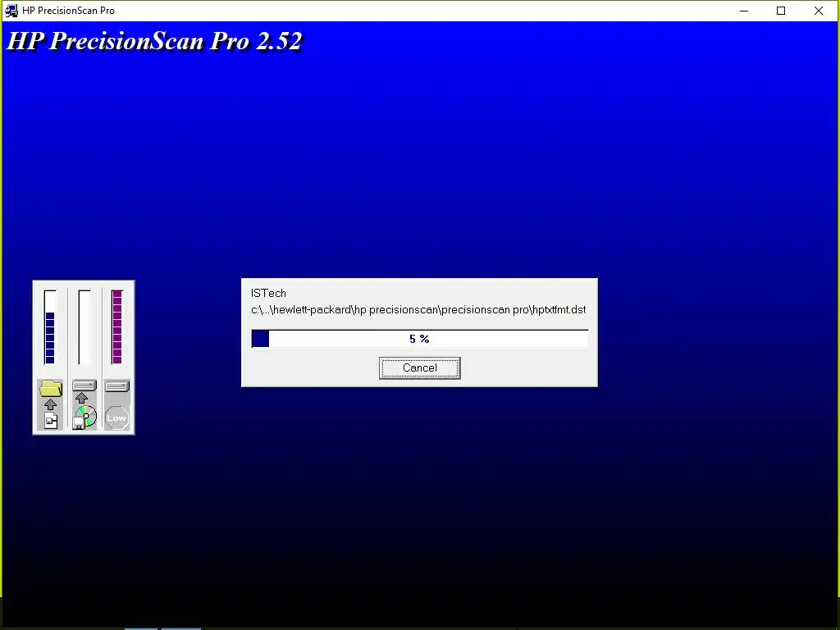Screen dimensions: 840x630
Task: Click the 5 % installation progress bar
Action: pyautogui.click(x=419, y=339)
